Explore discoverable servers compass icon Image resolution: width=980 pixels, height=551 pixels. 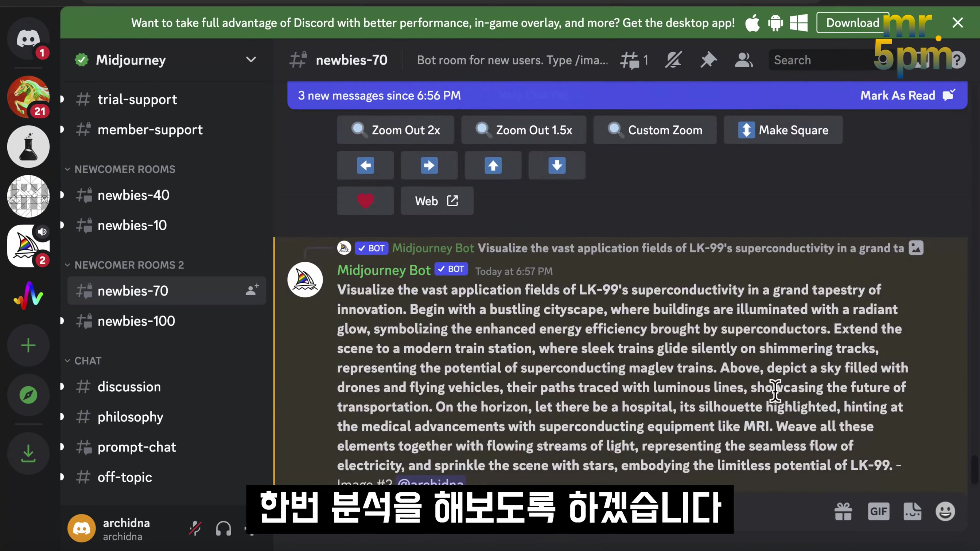click(x=28, y=395)
